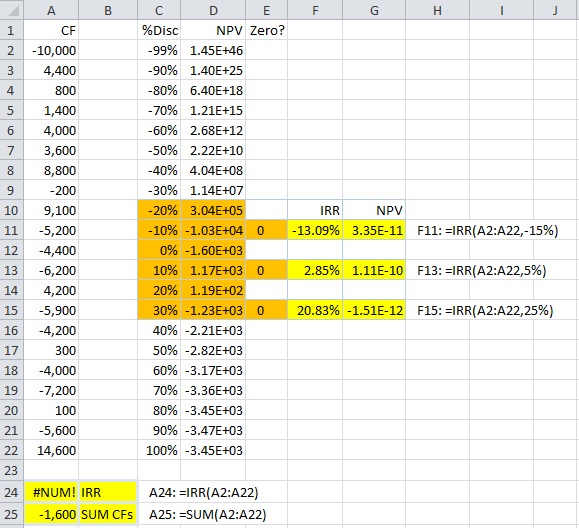Screen dimensions: 579x528
Task: Click the A24 formula note cell
Action: 203,492
